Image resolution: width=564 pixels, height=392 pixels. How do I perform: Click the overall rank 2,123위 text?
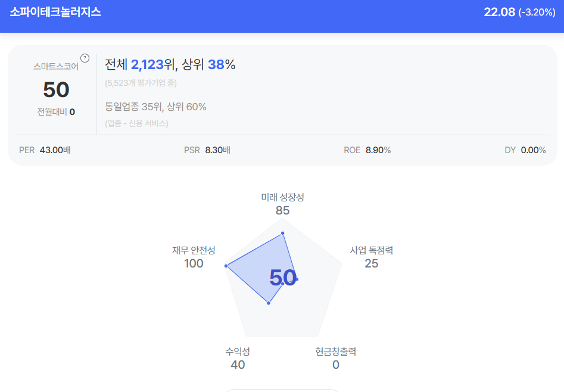click(151, 65)
